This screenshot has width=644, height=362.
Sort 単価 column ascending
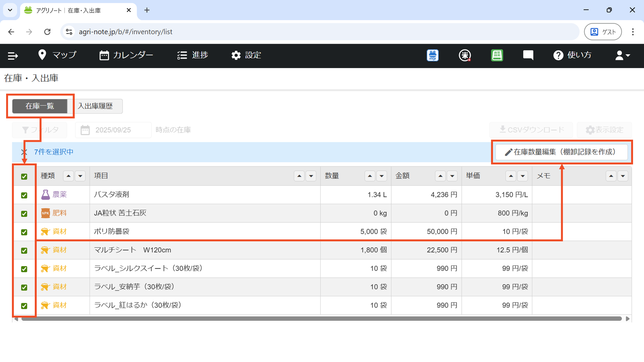(511, 176)
